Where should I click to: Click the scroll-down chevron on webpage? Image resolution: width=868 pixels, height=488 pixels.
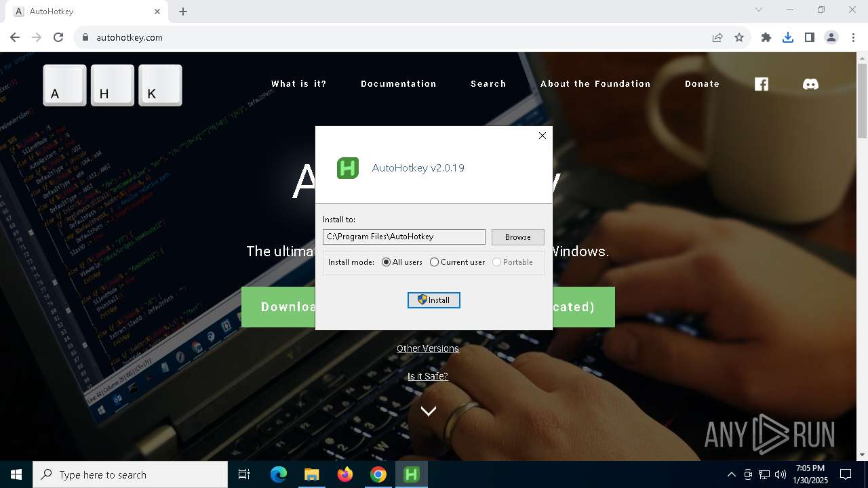(428, 411)
